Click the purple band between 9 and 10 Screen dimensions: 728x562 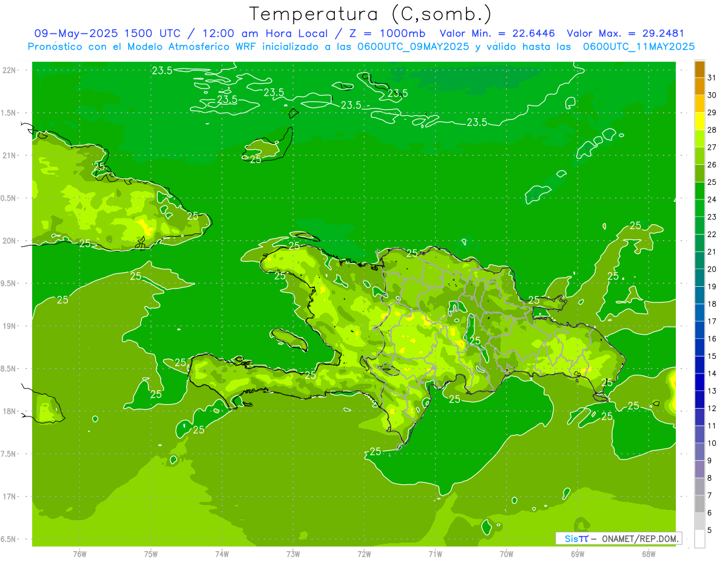click(699, 452)
